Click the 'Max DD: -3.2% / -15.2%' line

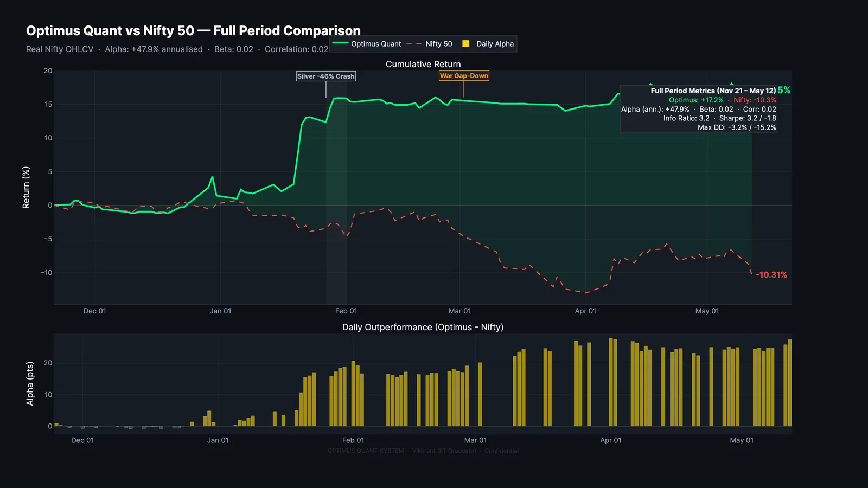pyautogui.click(x=737, y=127)
